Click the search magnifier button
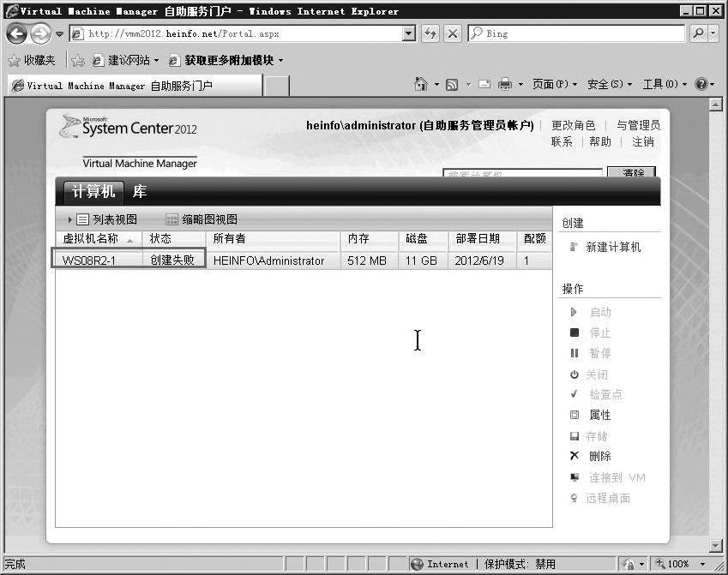This screenshot has height=575, width=728. point(698,33)
